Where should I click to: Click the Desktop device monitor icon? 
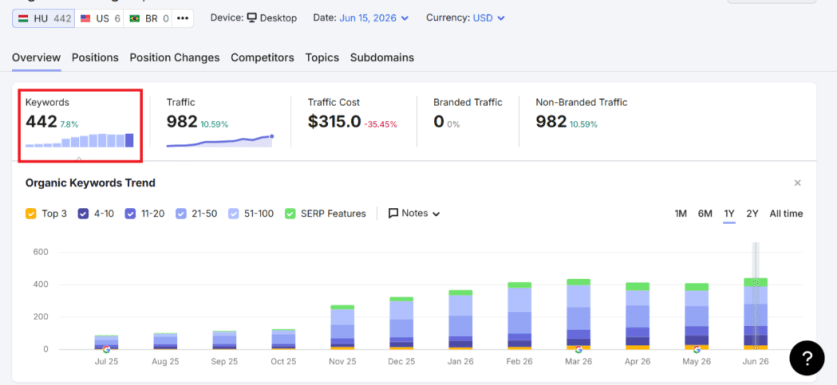(x=251, y=18)
